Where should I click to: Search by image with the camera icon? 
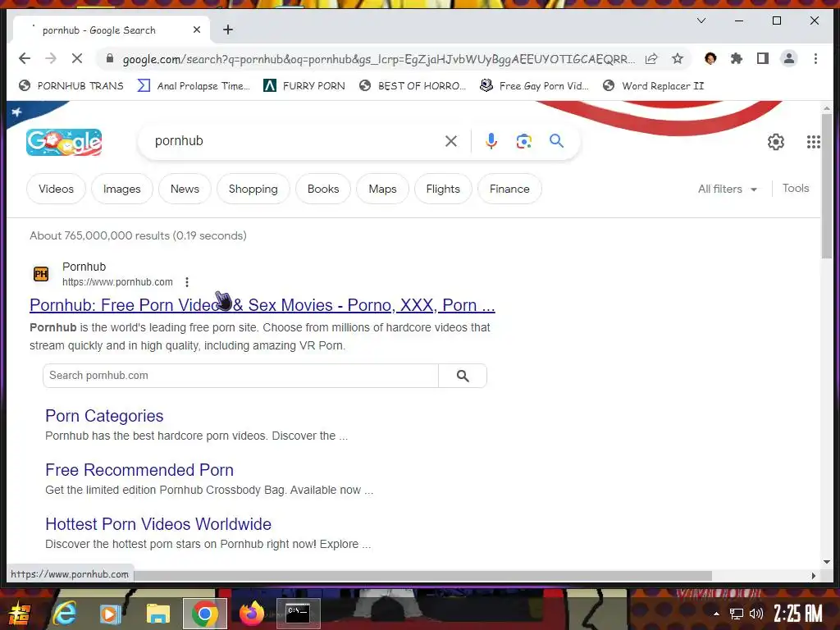click(524, 141)
